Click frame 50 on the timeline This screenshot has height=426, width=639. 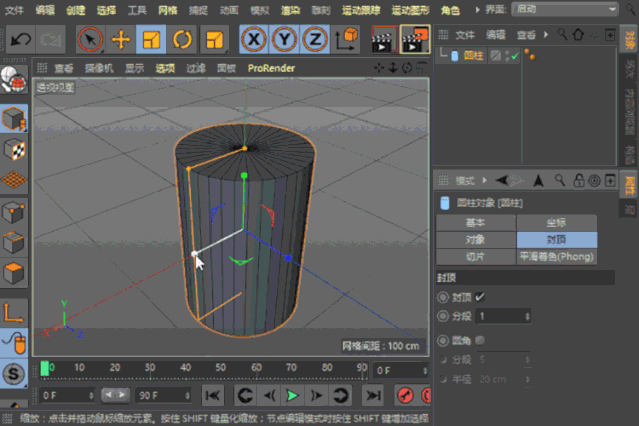click(220, 368)
